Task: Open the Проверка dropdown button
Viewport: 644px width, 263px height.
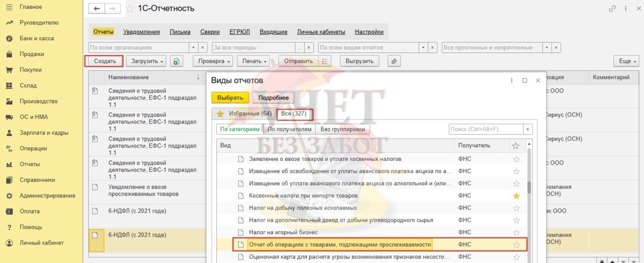Action: click(214, 62)
